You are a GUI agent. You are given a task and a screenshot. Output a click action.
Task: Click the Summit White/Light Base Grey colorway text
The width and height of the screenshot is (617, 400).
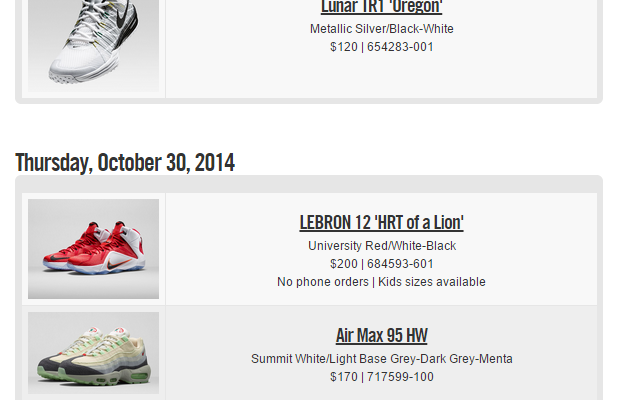click(x=381, y=359)
